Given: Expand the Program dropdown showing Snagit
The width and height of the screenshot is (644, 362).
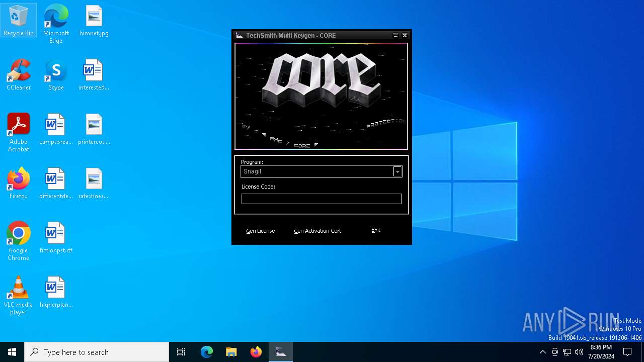Looking at the screenshot, I should 397,171.
